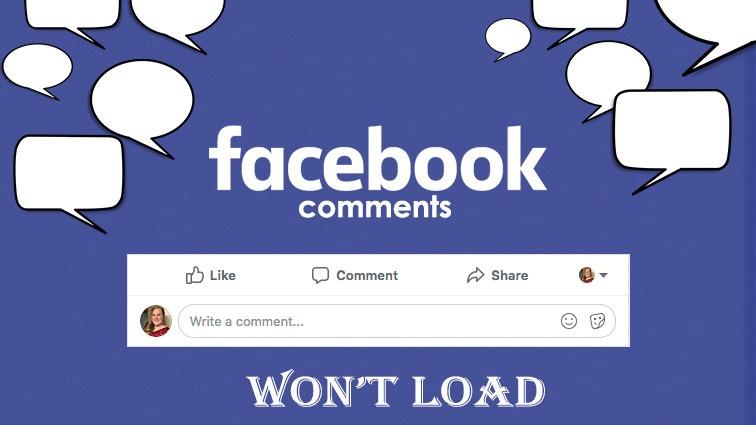Click the Comment text label
756x425 pixels.
coord(367,275)
